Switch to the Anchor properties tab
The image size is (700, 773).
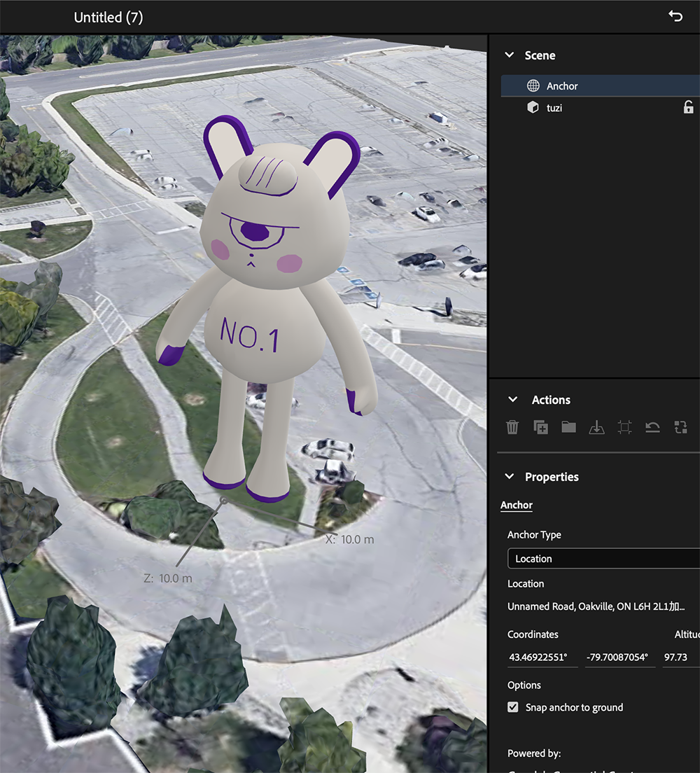[x=516, y=505]
